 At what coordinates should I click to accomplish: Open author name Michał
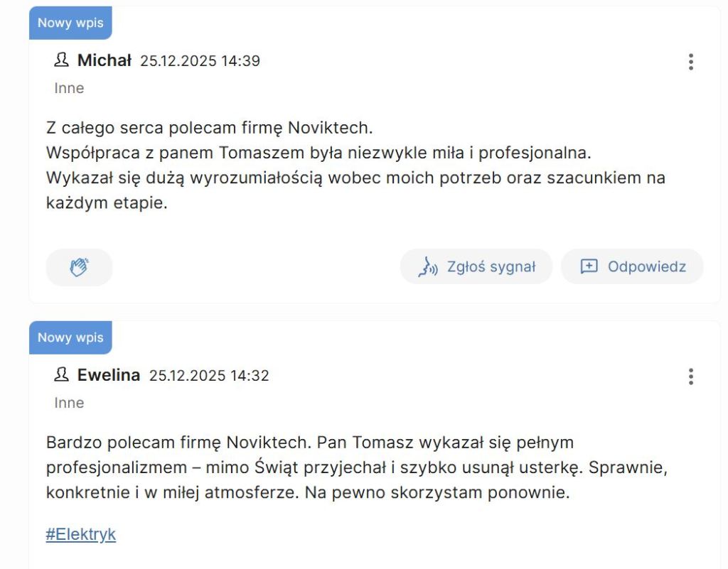click(x=105, y=61)
